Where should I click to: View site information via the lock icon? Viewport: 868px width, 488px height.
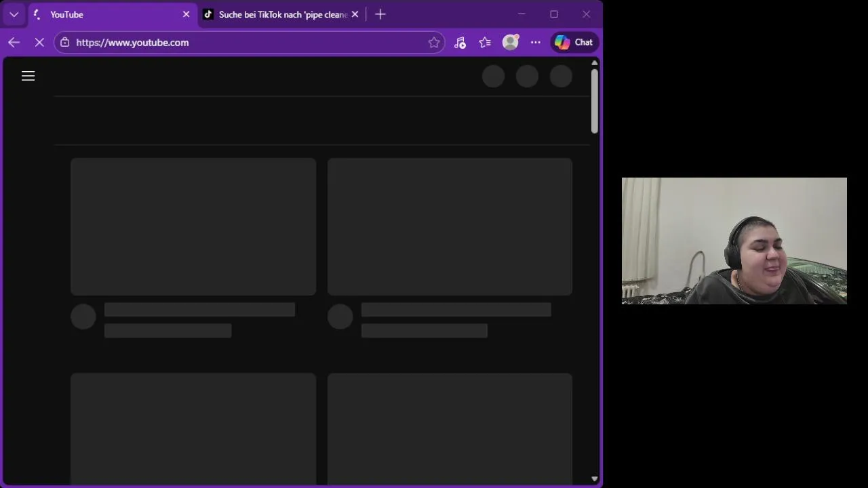[64, 42]
